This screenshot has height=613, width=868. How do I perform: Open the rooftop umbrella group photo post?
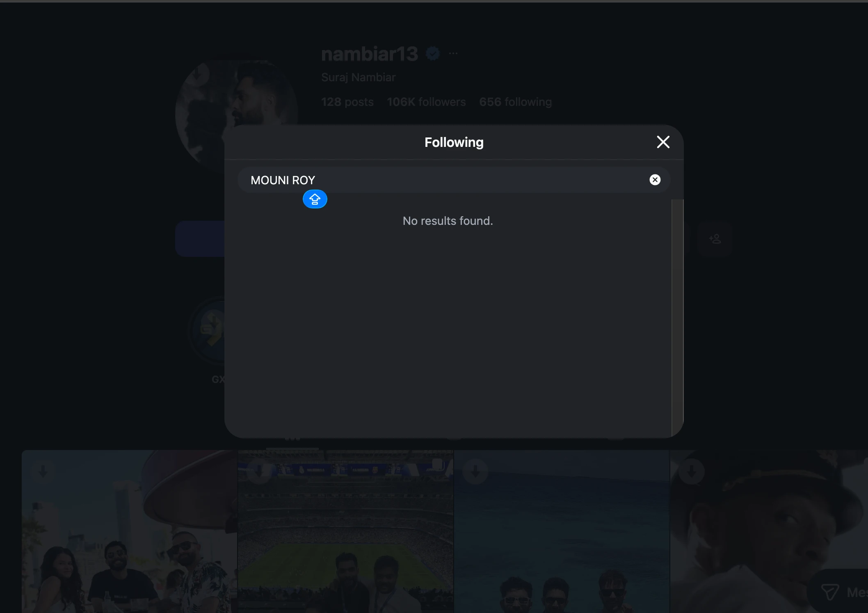[129, 531]
